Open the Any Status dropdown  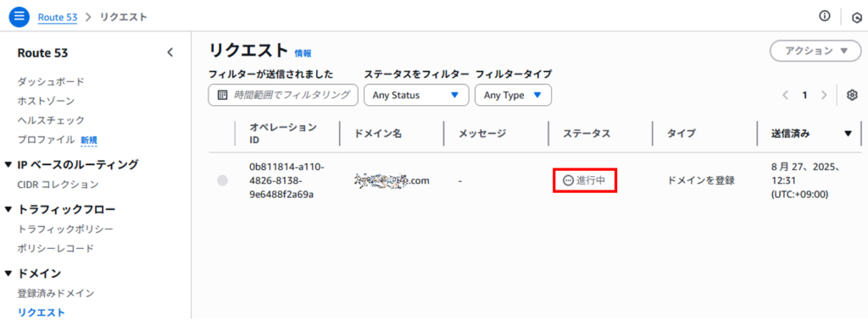pyautogui.click(x=416, y=95)
